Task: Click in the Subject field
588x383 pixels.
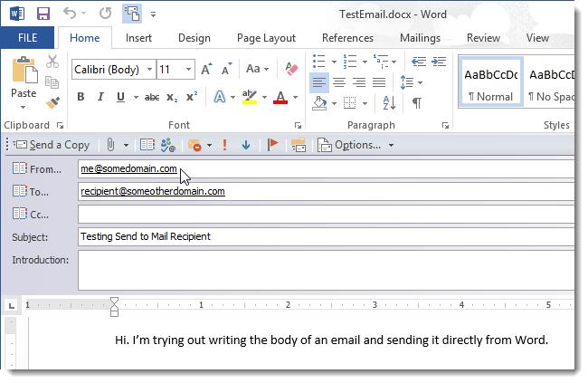Action: 326,237
